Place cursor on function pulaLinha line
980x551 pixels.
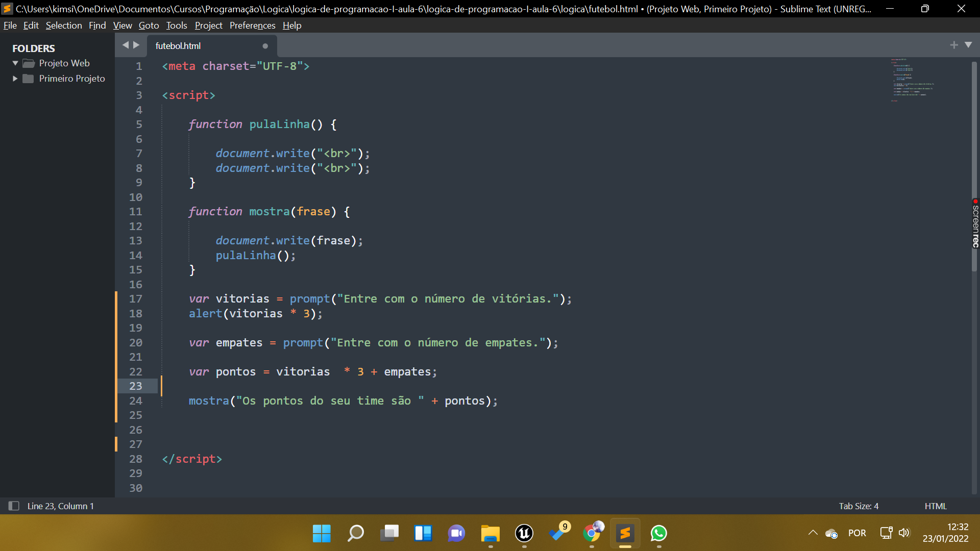(262, 124)
